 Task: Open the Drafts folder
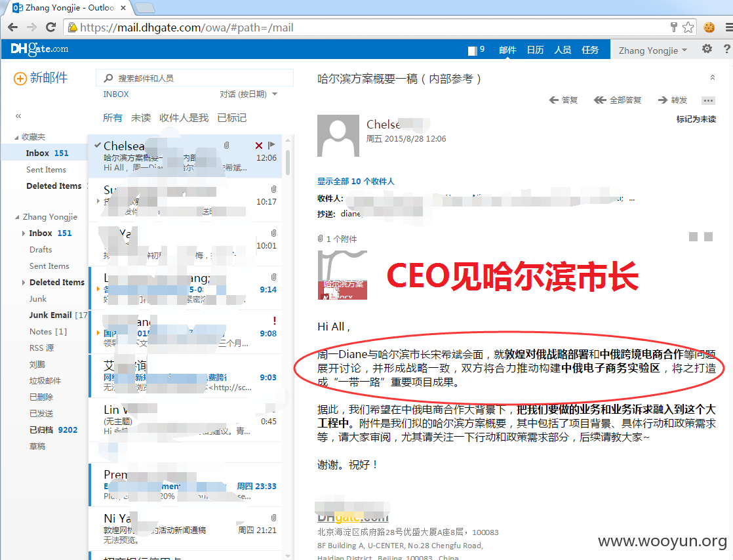[41, 250]
